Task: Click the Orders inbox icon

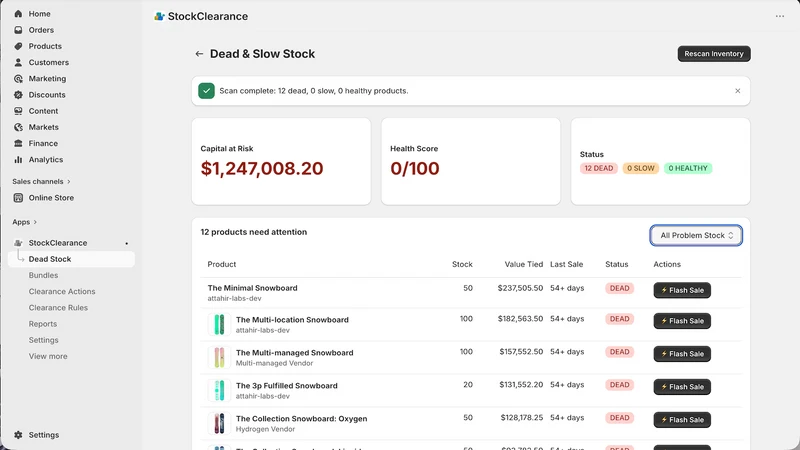Action: (18, 30)
